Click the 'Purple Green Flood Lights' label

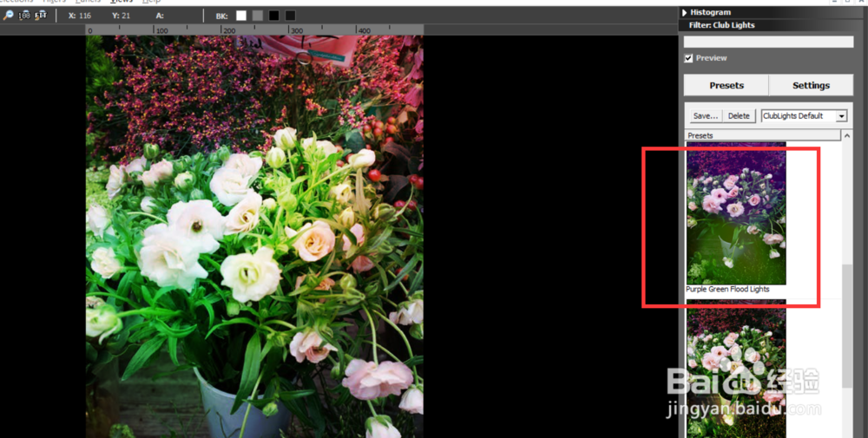pos(727,289)
